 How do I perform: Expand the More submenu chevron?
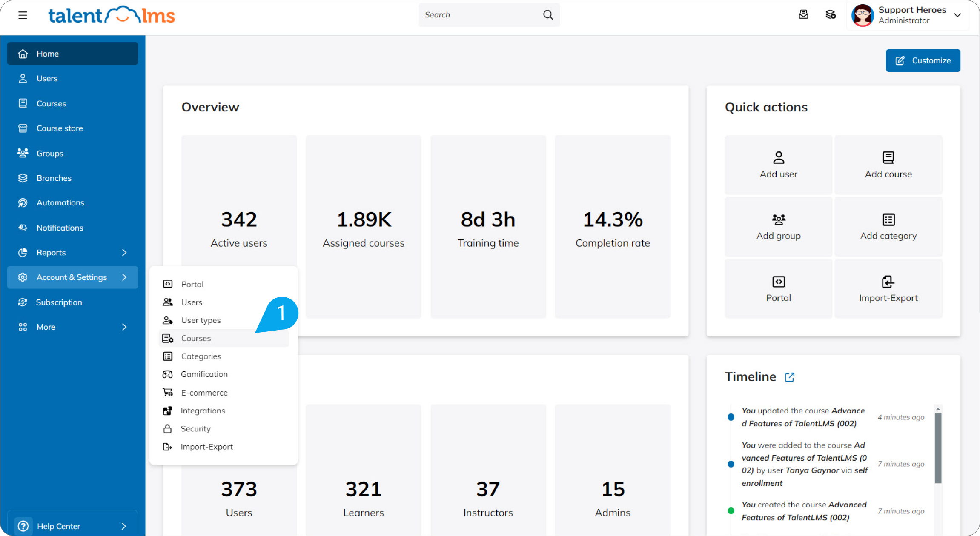click(124, 327)
